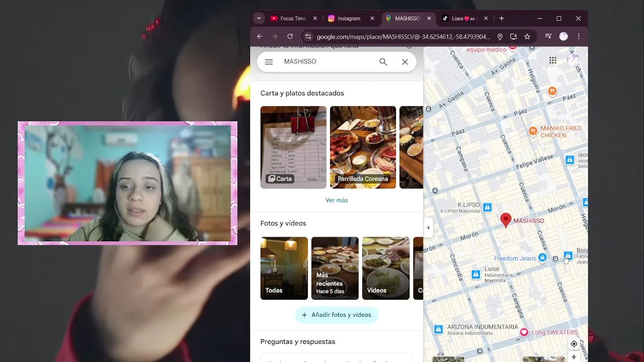Click the install app icon in address bar
The height and width of the screenshot is (362, 644).
pyautogui.click(x=514, y=37)
